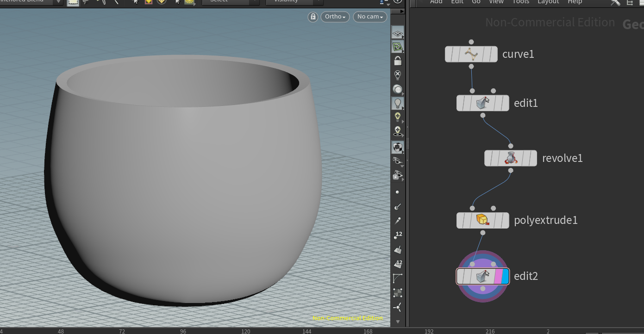Open the Ortho view dropdown
Viewport: 644px width, 334px height.
click(335, 17)
